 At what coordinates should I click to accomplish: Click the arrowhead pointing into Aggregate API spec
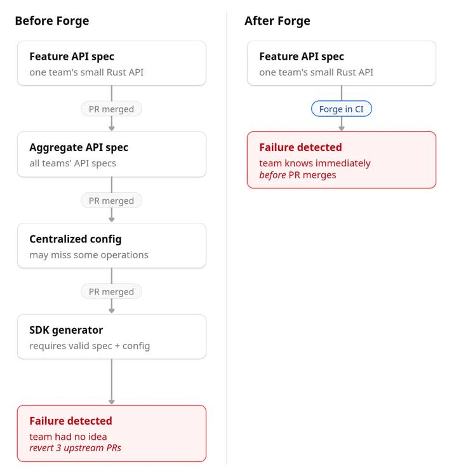pyautogui.click(x=112, y=129)
